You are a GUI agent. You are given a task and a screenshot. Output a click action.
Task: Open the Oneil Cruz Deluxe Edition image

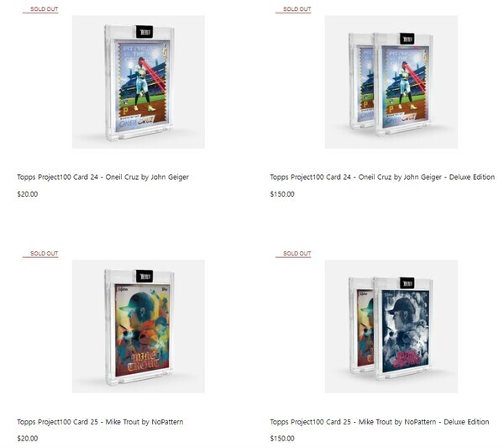[x=391, y=82]
